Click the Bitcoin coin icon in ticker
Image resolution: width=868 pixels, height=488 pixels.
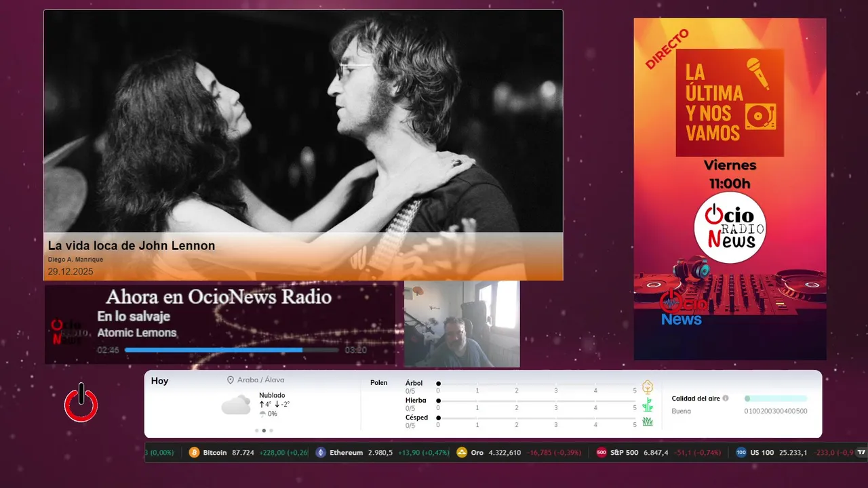coord(194,452)
